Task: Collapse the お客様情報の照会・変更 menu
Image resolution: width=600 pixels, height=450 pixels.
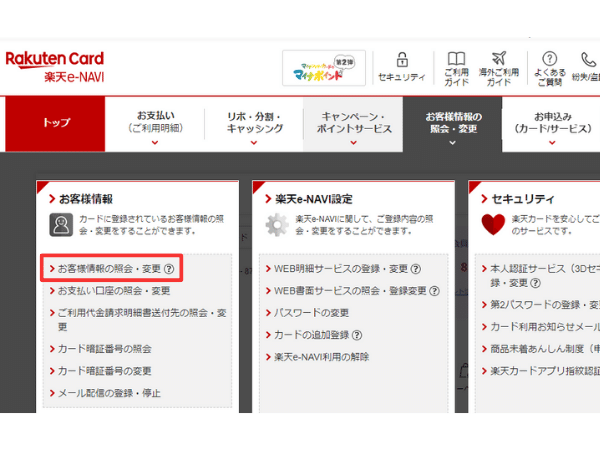Action: (x=453, y=124)
